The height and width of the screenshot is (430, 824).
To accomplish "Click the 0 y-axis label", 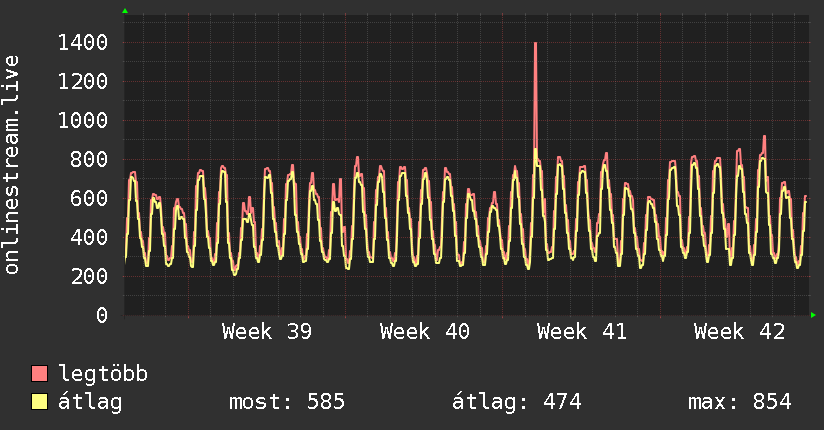I will click(102, 315).
